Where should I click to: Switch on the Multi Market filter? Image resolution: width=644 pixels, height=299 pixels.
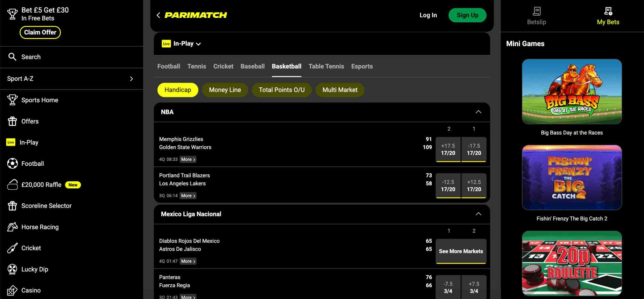coord(340,90)
